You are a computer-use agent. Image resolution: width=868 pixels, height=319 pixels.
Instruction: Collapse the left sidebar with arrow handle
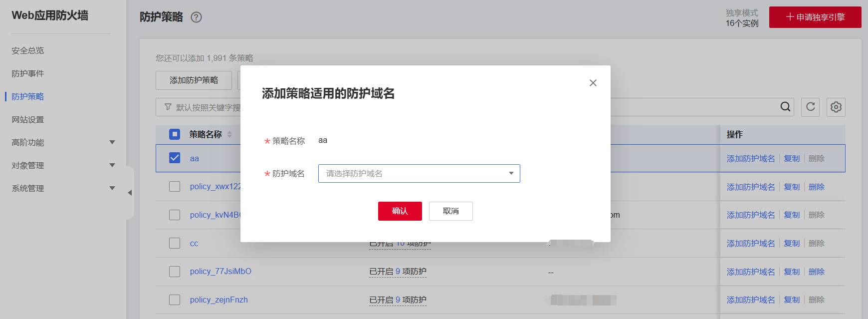pyautogui.click(x=130, y=193)
